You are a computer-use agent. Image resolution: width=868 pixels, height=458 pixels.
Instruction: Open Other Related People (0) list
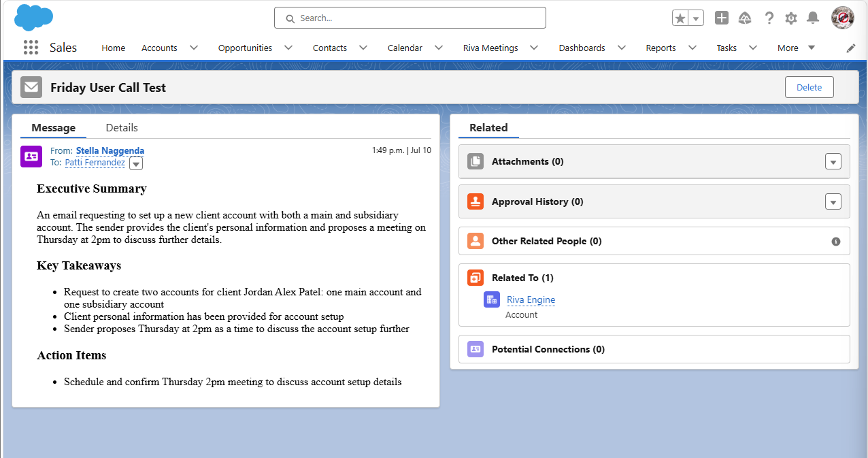coord(547,241)
